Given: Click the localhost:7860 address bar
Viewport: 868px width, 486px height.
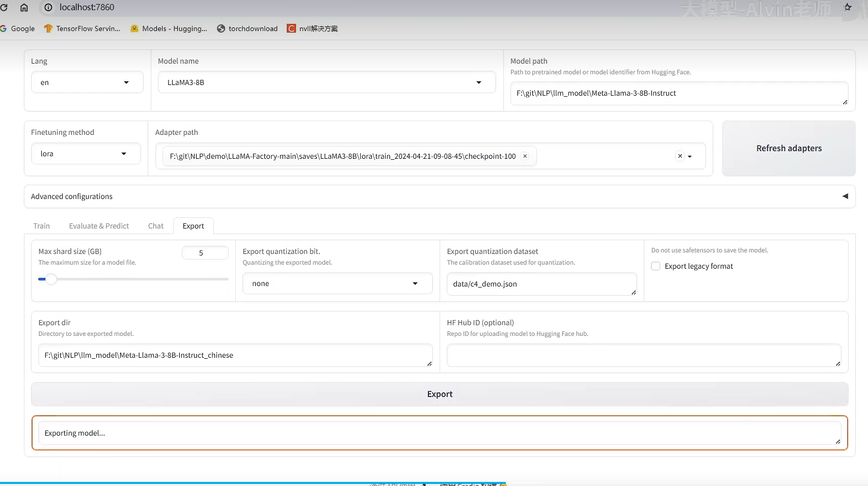Looking at the screenshot, I should [87, 7].
